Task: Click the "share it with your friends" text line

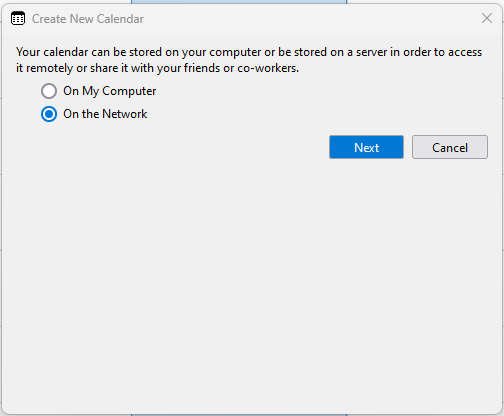Action: [x=157, y=68]
